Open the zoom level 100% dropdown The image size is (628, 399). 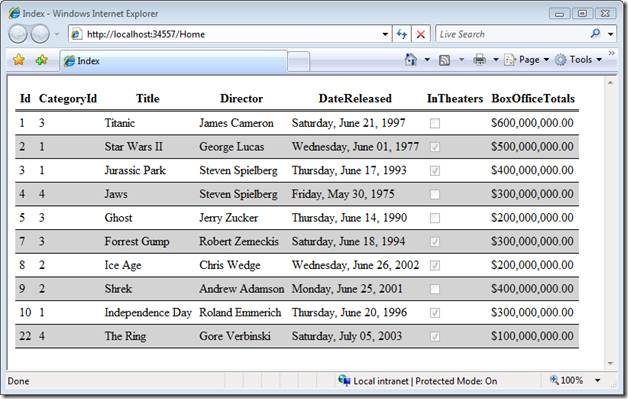(x=597, y=380)
